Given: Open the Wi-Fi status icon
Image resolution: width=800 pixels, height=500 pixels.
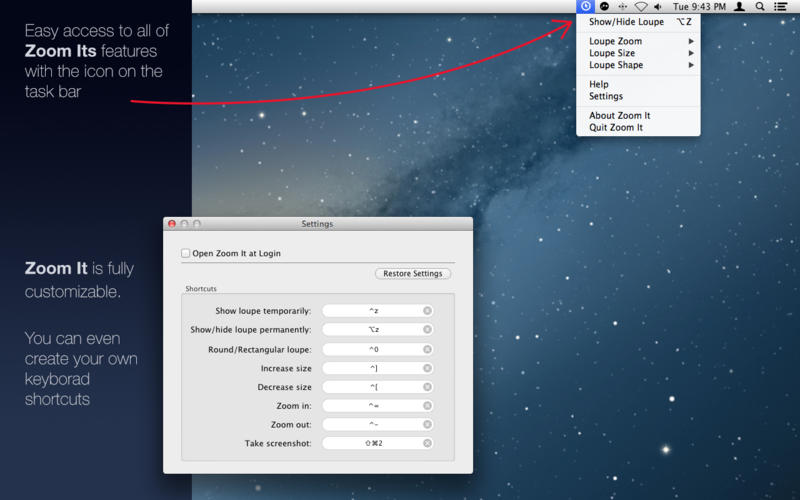Looking at the screenshot, I should [x=641, y=7].
